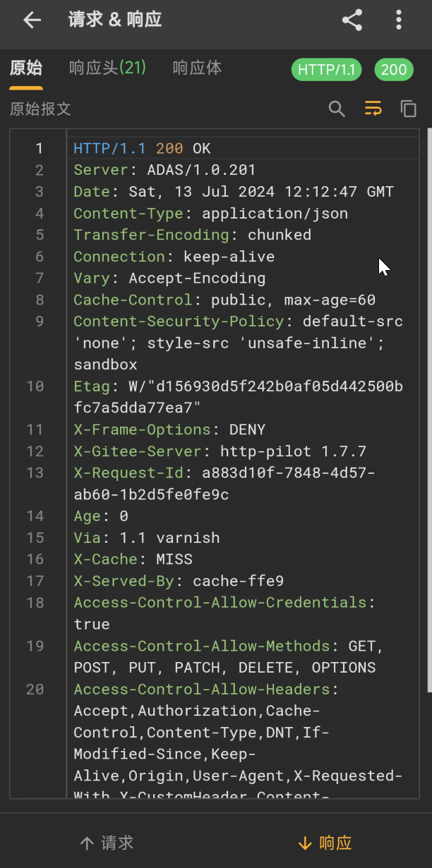Viewport: 432px width, 868px height.
Task: Switch to the 原始 tab
Action: click(x=26, y=68)
